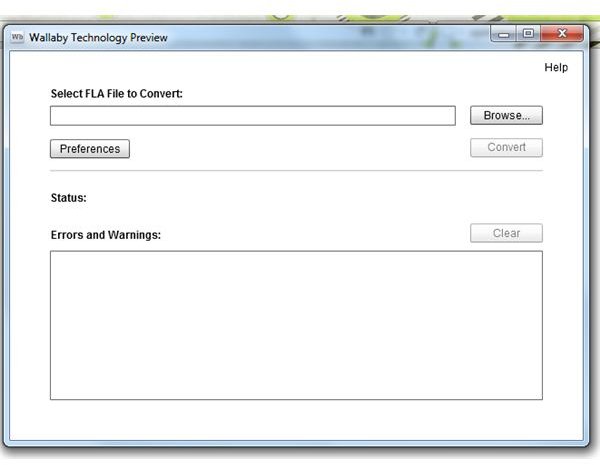Screen dimensions: 600x465
Task: Click the 'Errors and Warnings:' label
Action: pos(106,235)
